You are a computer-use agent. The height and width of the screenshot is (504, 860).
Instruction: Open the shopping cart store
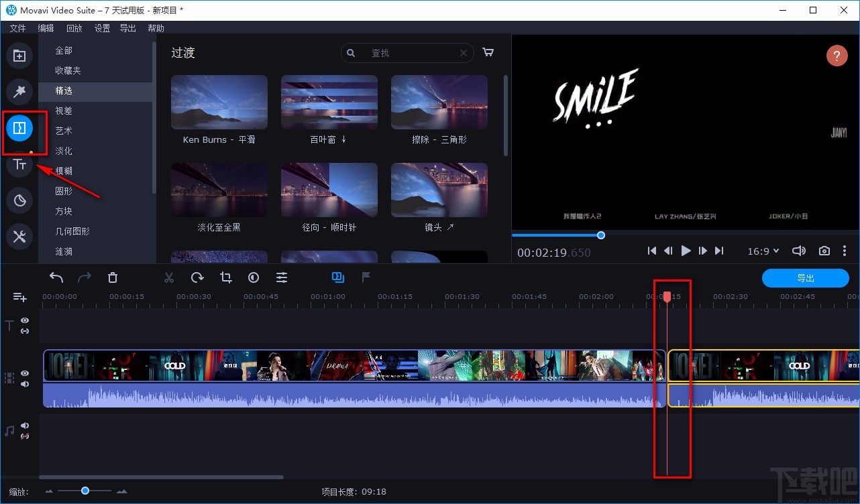coord(488,52)
